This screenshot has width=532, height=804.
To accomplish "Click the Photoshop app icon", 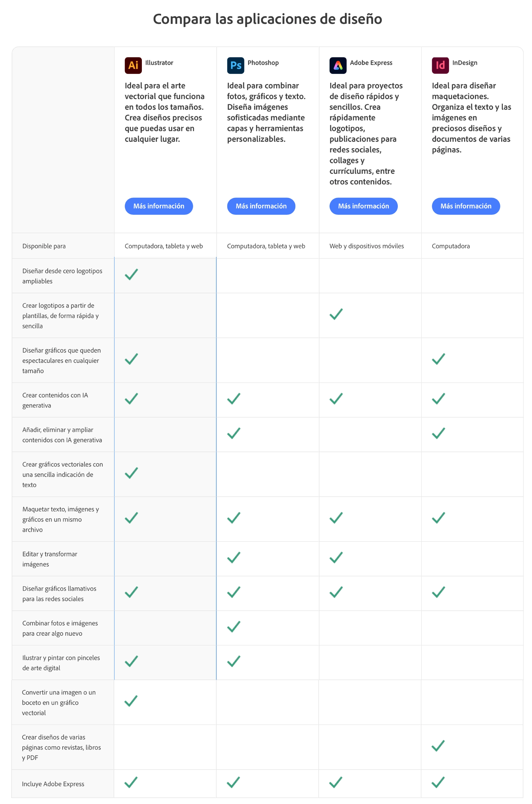I will (236, 65).
